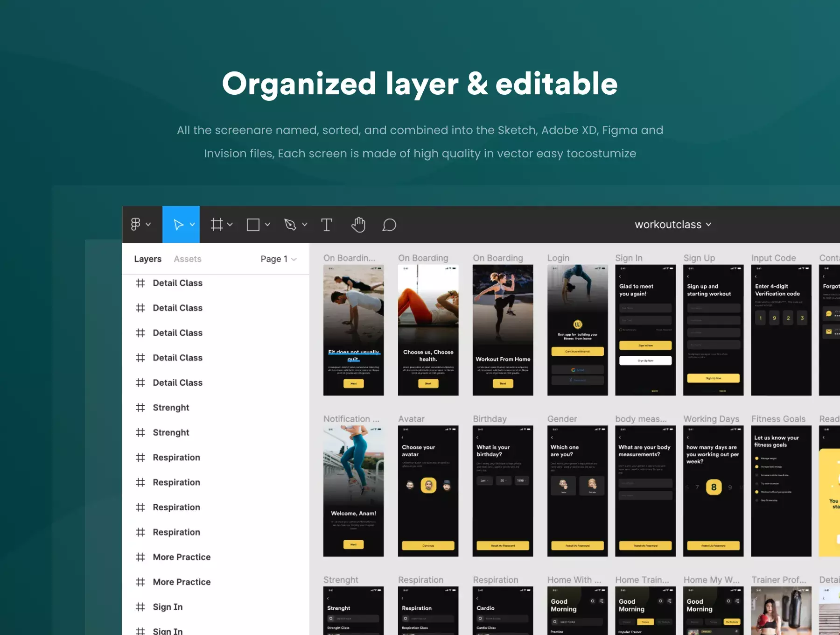Select the Rectangle shape tool
This screenshot has height=635, width=840.
253,225
